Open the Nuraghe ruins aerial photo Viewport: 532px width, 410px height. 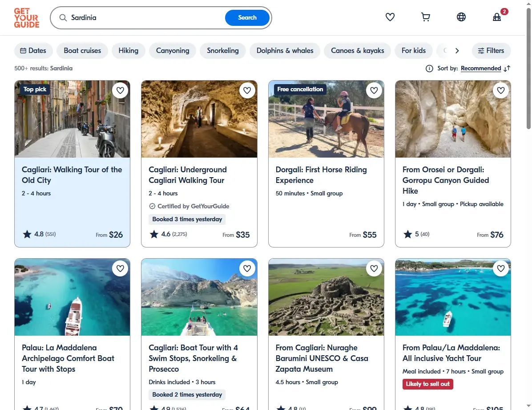326,297
